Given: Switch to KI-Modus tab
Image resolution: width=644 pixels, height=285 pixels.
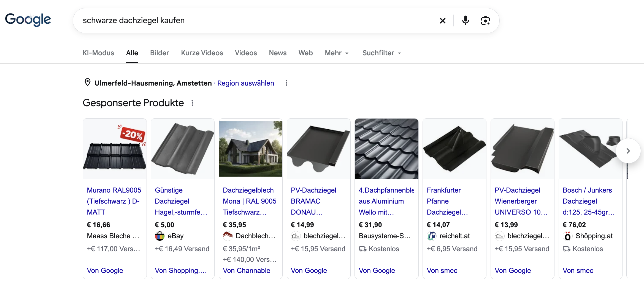Looking at the screenshot, I should 98,53.
